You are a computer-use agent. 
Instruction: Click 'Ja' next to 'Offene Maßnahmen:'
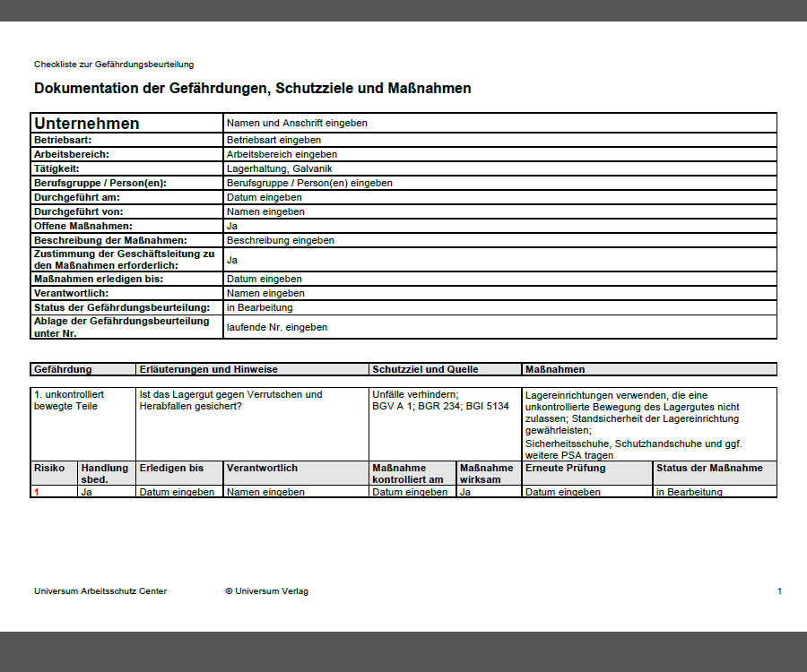pos(232,226)
